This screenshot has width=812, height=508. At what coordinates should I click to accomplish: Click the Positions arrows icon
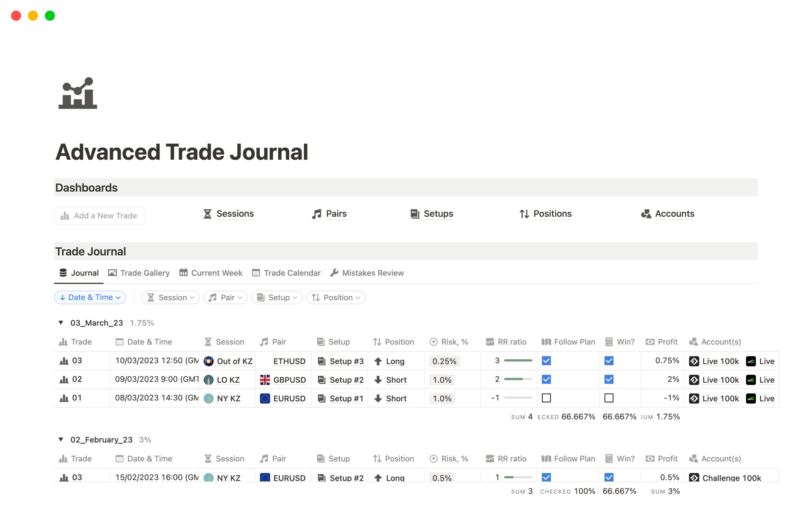(524, 214)
